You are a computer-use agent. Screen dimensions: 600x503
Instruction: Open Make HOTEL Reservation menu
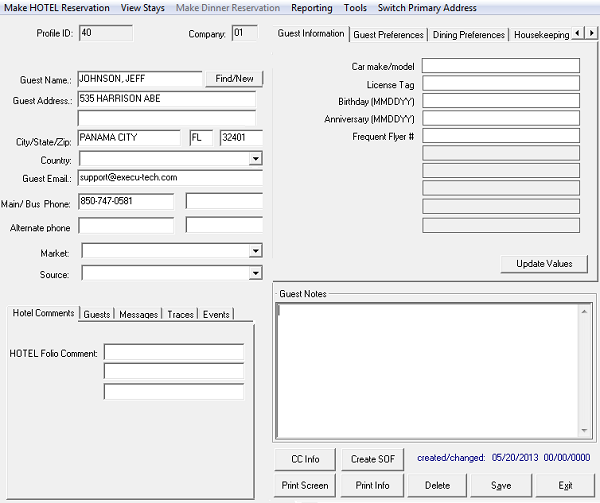click(57, 8)
